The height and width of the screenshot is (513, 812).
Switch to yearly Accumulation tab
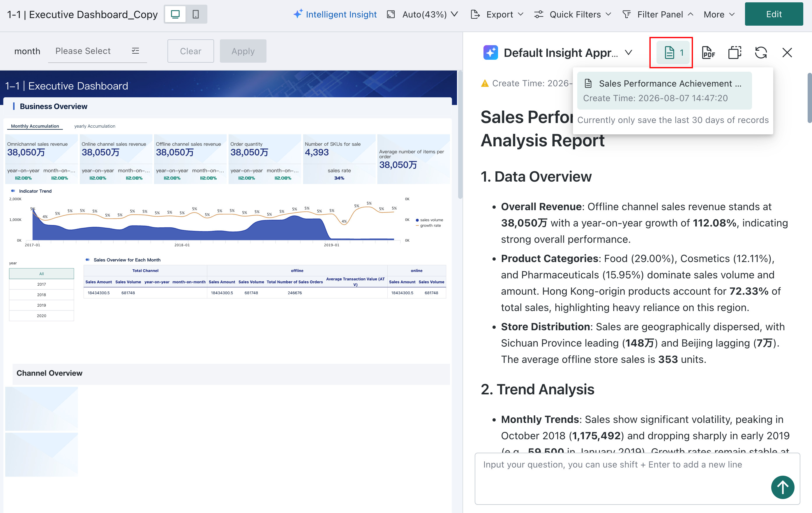(95, 126)
